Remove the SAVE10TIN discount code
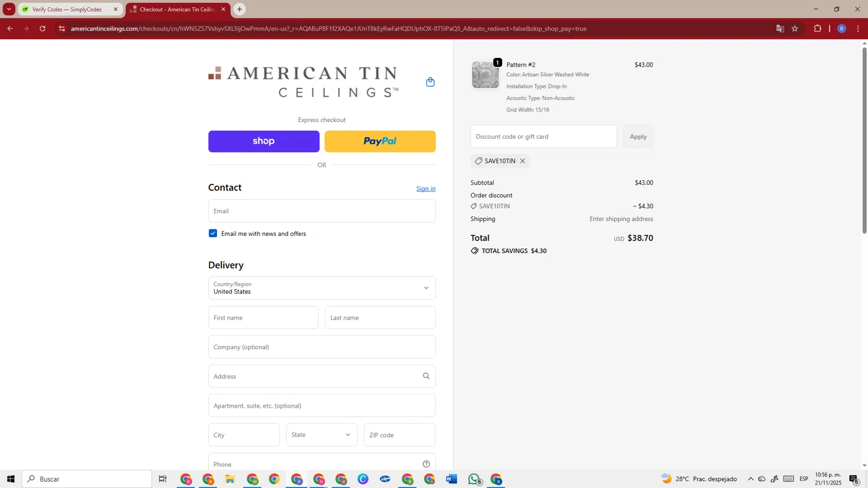The width and height of the screenshot is (868, 488). (523, 161)
